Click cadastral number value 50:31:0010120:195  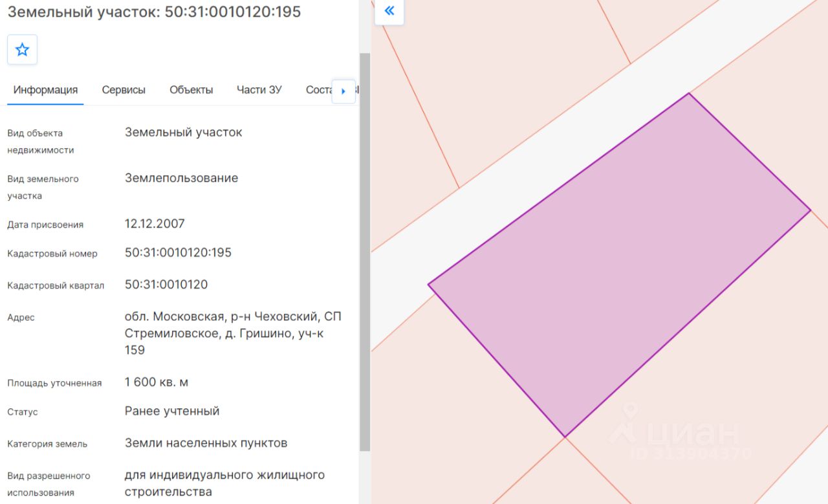tap(178, 253)
